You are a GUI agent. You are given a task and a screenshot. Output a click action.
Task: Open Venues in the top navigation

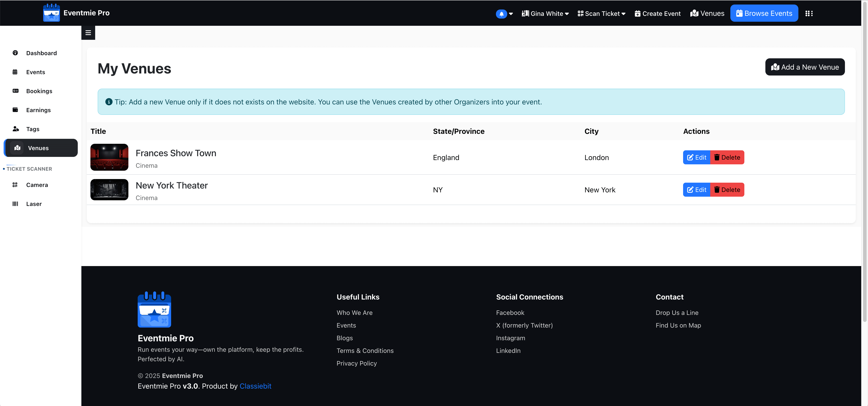click(707, 14)
